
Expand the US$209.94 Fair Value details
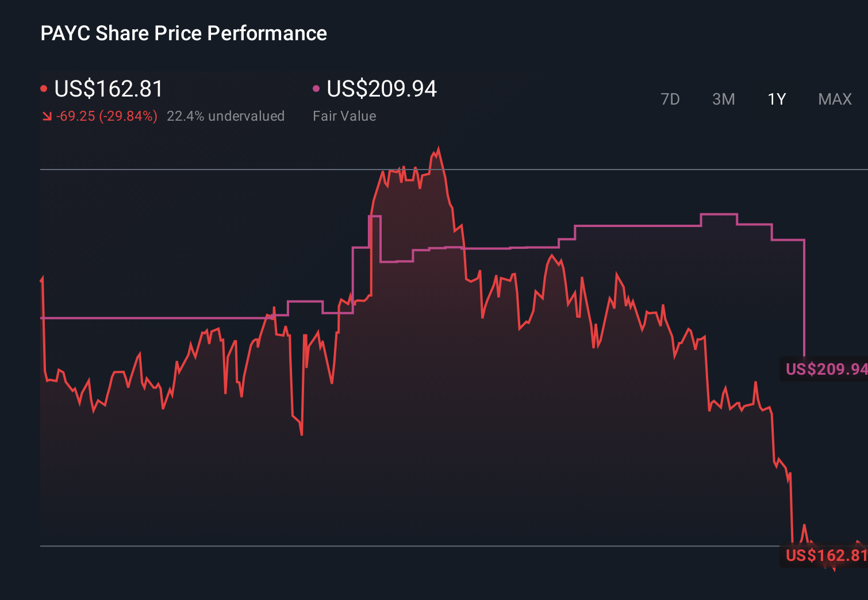[381, 89]
